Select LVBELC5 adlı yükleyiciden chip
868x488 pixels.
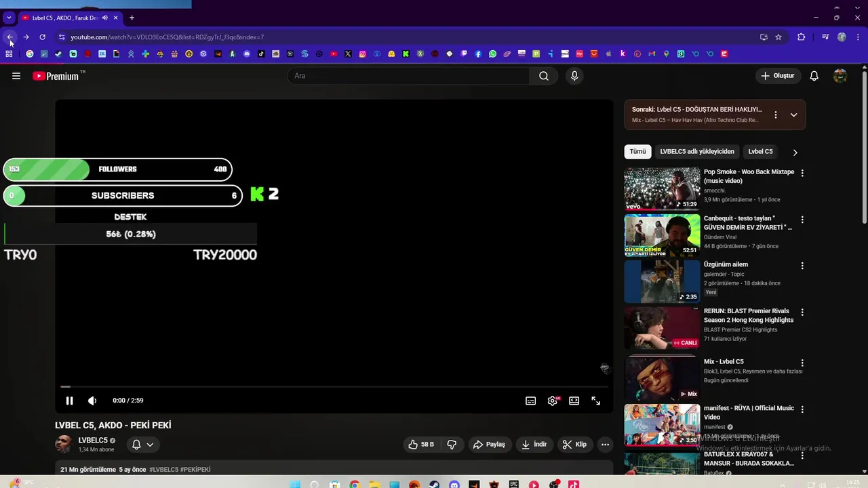click(x=697, y=152)
